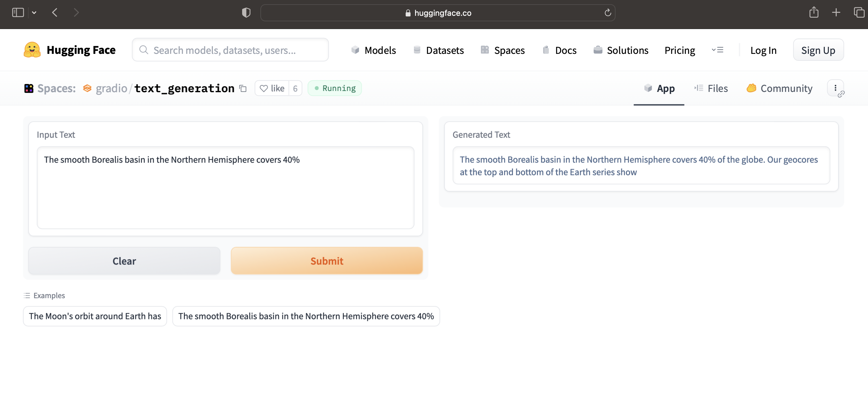Viewport: 868px width, 395px height.
Task: Like the text_generation Space
Action: [272, 88]
